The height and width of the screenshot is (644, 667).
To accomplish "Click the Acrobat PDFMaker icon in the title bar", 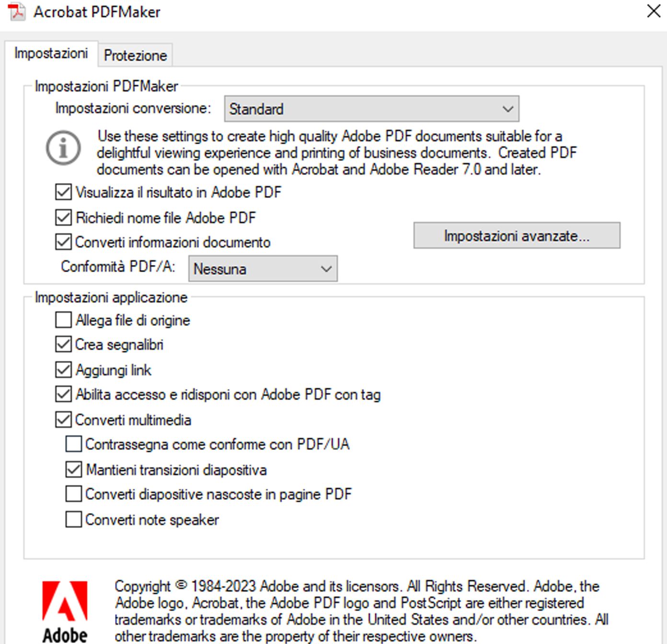I will coord(16,11).
